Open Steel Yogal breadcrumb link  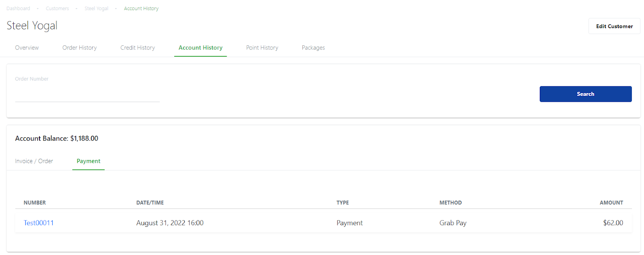(x=96, y=8)
